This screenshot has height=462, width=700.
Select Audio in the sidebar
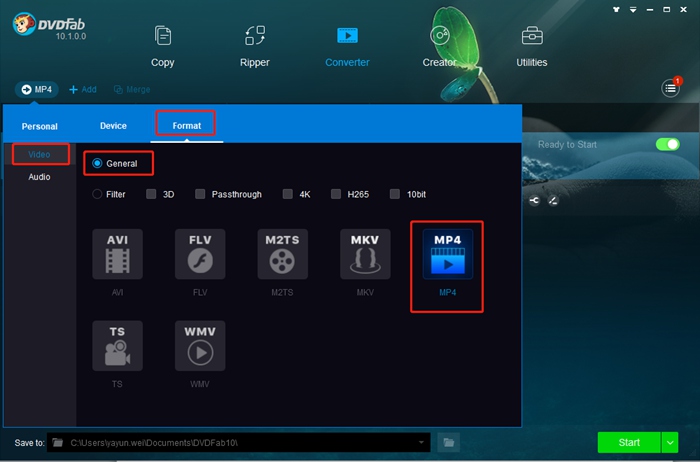(39, 177)
